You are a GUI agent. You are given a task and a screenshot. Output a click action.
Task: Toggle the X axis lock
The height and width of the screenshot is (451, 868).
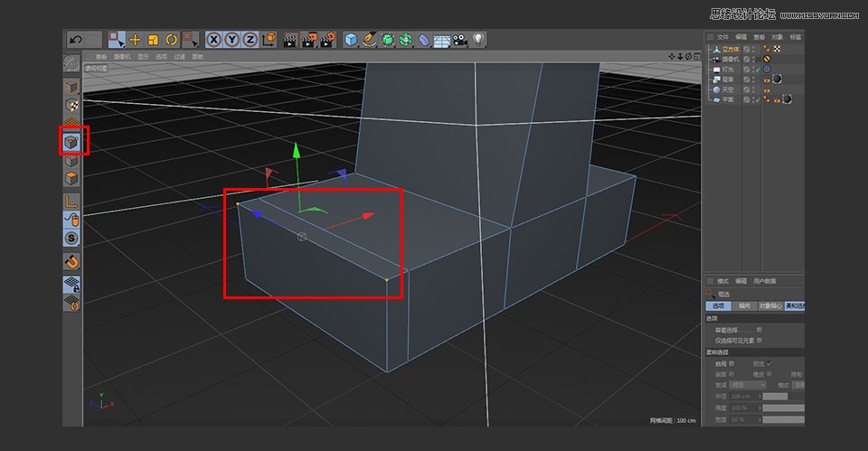(x=213, y=40)
